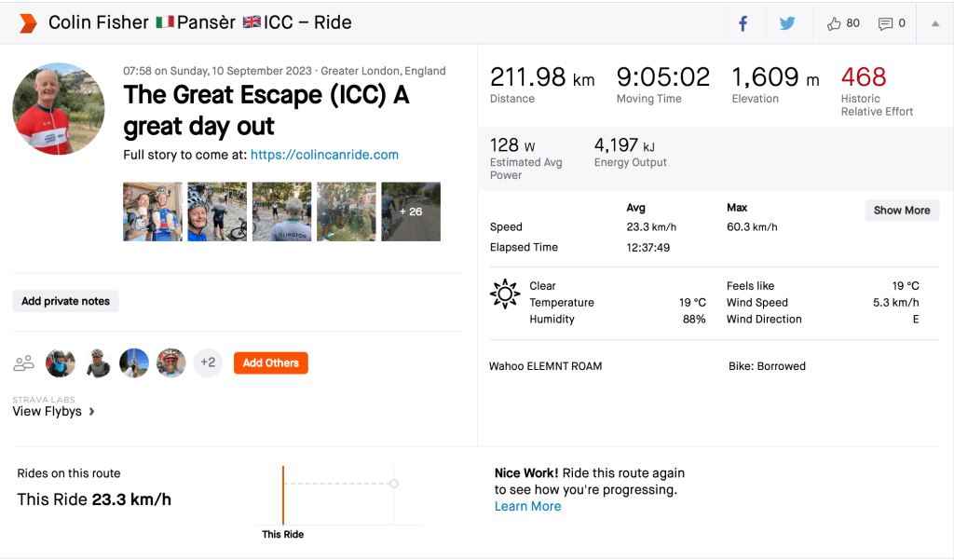The height and width of the screenshot is (560, 954).
Task: Open the +26 more photos thumbnail
Action: [411, 212]
